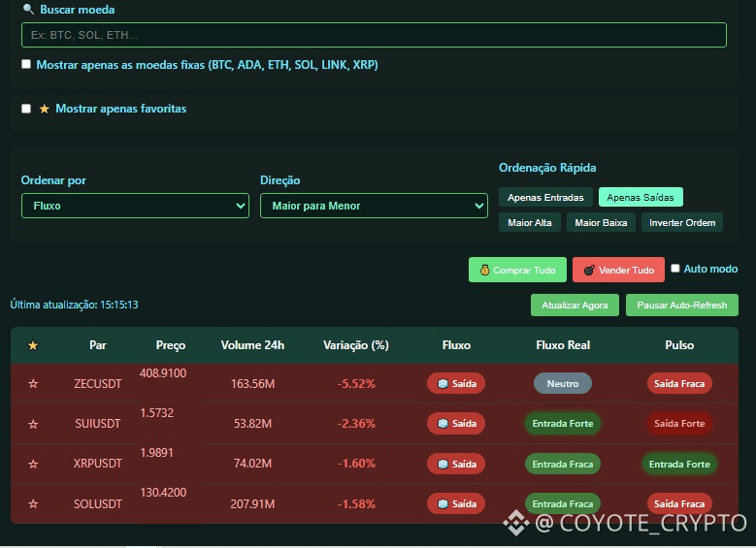Click the magnifier icon beside Buscar moeda
756x548 pixels.
[28, 9]
